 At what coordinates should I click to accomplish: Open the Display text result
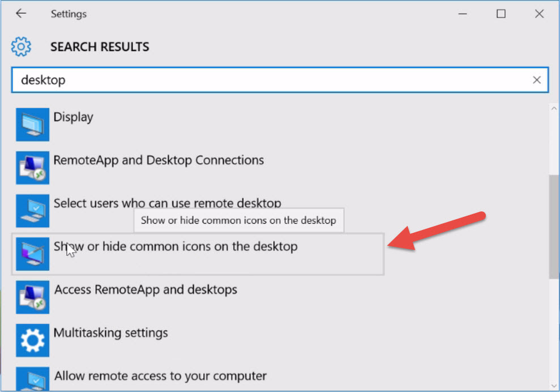73,117
